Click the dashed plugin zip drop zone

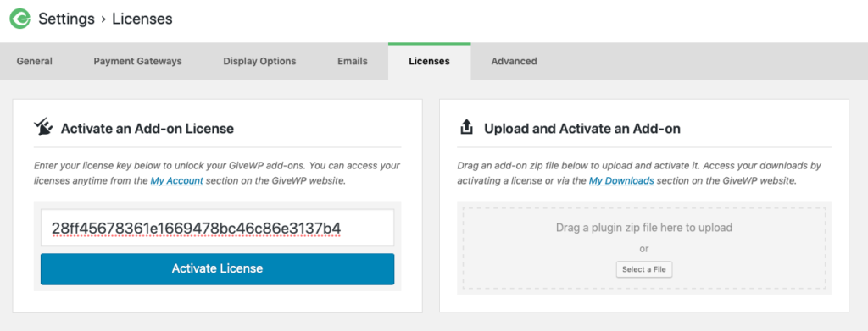tap(644, 248)
